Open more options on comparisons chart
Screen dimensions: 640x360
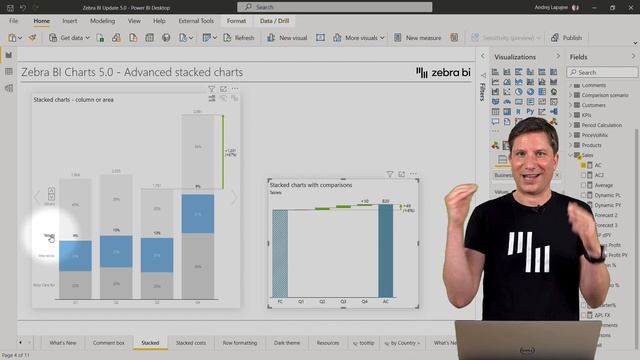pos(413,174)
